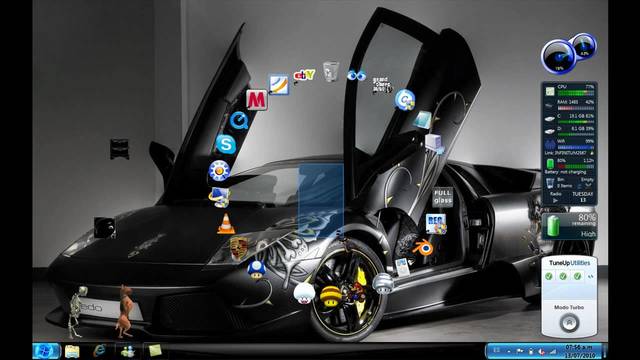Click the second TuneUp green checkmark
Image resolution: width=640 pixels, height=360 pixels.
[563, 276]
